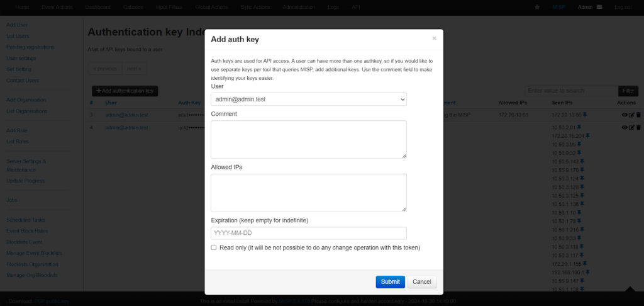Open the User dropdown showing admin@admin.test
Image resolution: width=644 pixels, height=306 pixels.
[x=309, y=99]
